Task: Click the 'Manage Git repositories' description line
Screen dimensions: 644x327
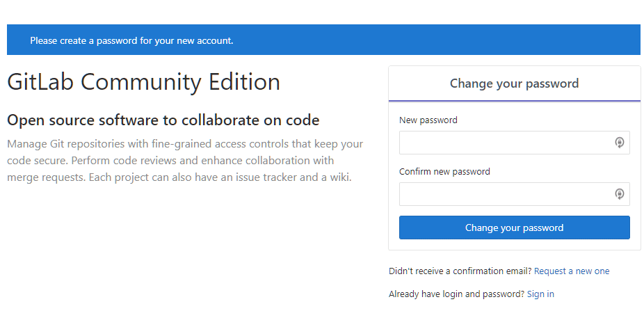Action: (x=185, y=144)
